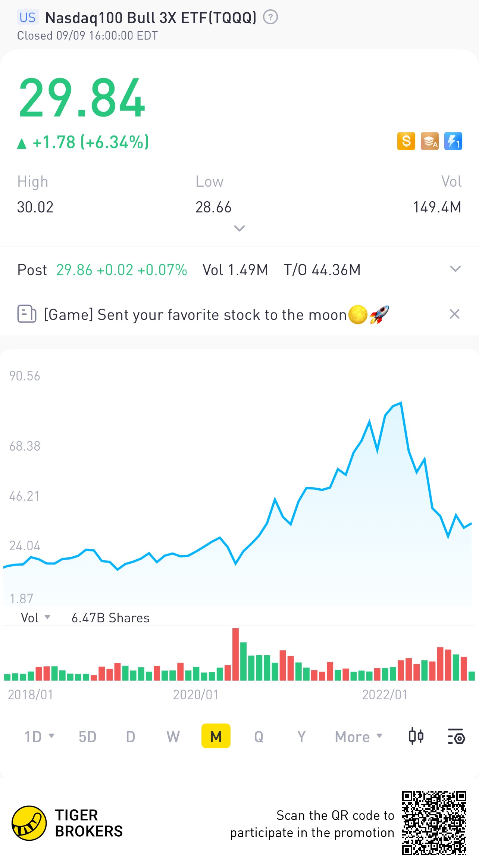Screen dimensions: 479x868
Task: Switch chart to weekly W timeframe
Action: pyautogui.click(x=173, y=737)
